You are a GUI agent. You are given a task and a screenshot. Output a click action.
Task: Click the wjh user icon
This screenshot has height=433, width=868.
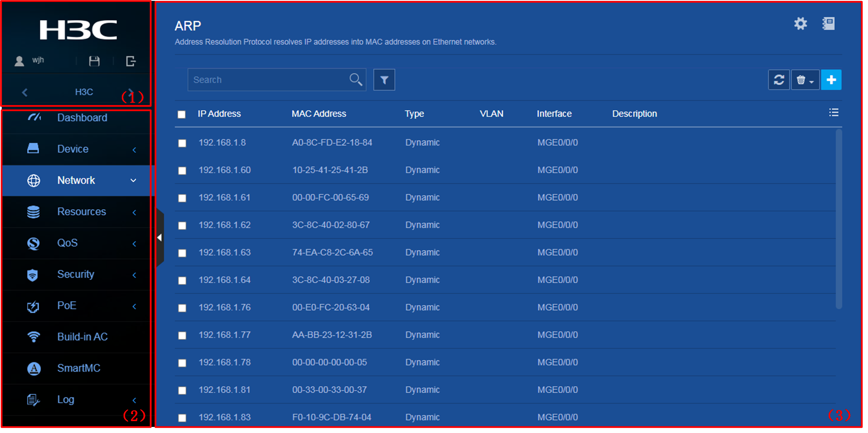20,61
